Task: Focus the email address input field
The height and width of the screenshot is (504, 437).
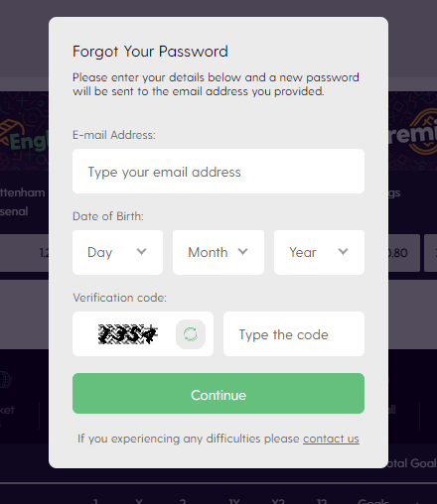Action: point(218,172)
